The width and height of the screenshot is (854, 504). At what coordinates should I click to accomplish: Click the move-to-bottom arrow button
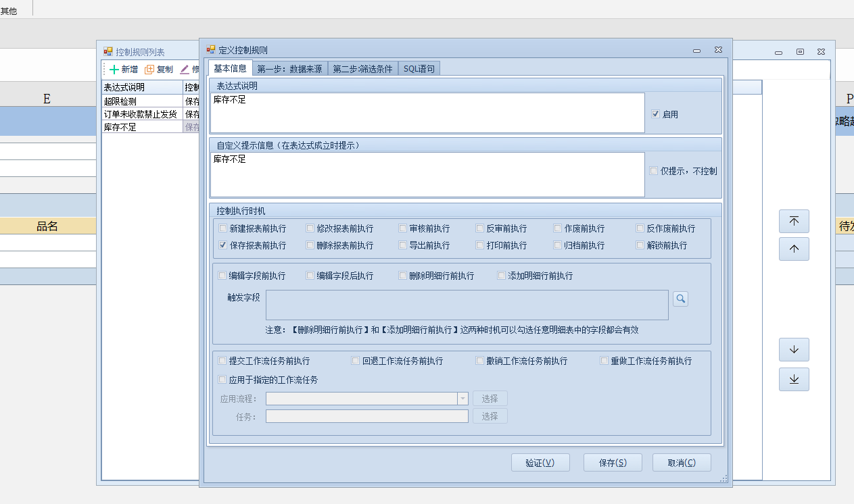[x=794, y=380]
